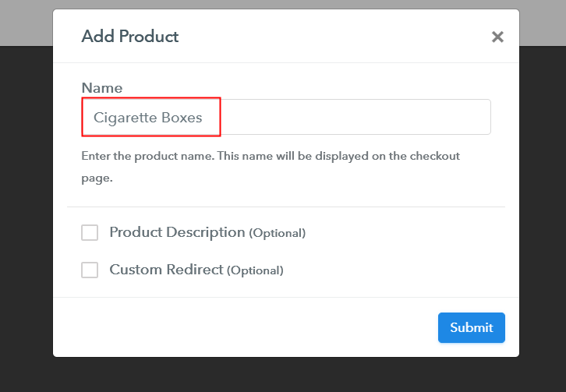Close the Add Product dialog
The image size is (566, 392).
point(497,37)
